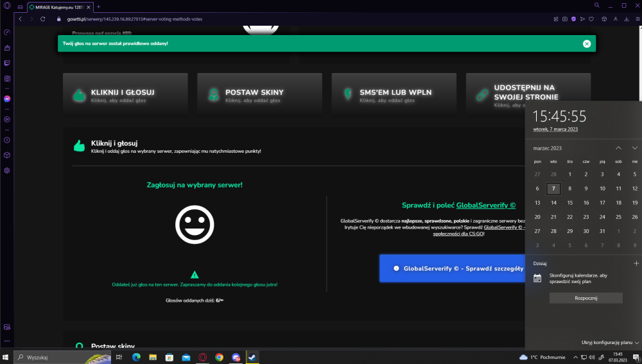The image size is (642, 364).
Task: Open History clock icon in the sidebar
Action: (x=7, y=140)
